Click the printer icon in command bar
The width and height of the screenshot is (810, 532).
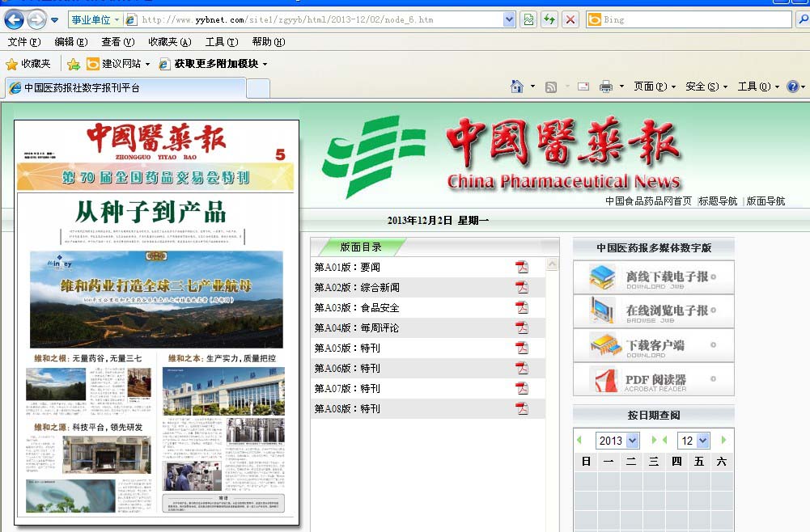(x=605, y=87)
